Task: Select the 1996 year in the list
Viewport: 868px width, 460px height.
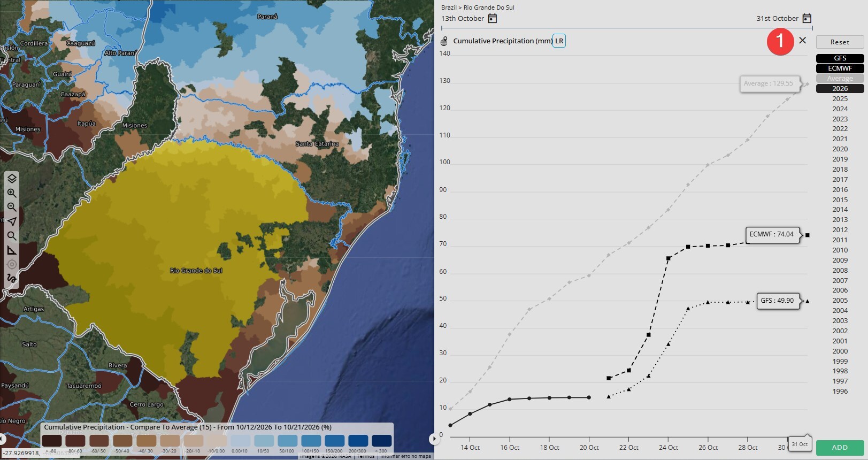Action: click(840, 392)
